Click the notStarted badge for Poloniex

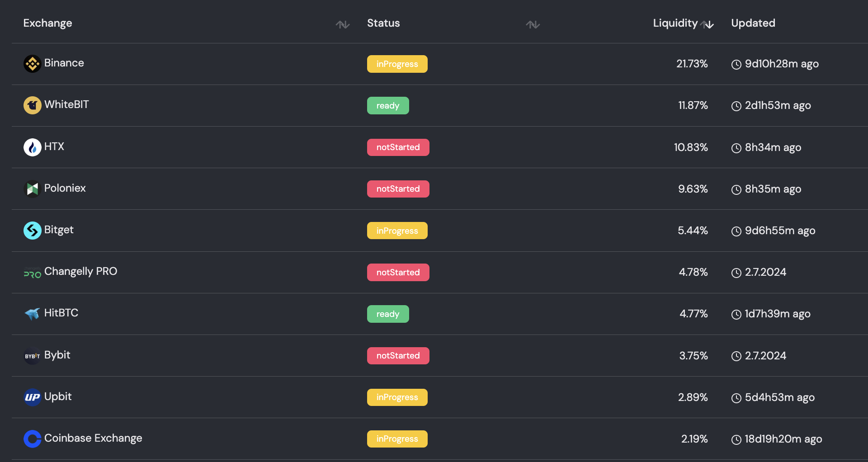(398, 189)
